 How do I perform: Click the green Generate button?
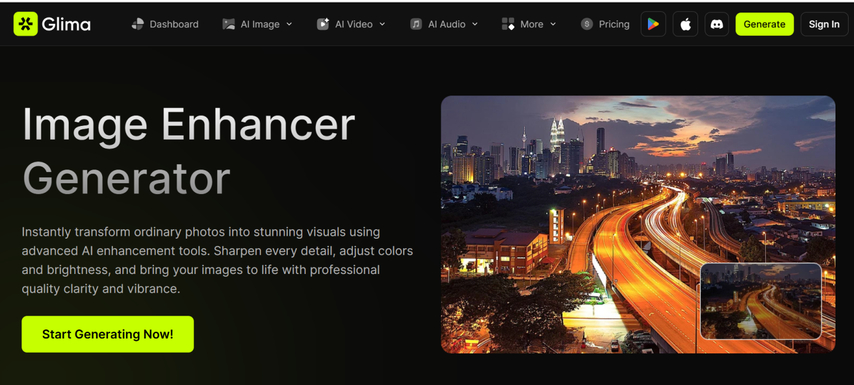764,24
